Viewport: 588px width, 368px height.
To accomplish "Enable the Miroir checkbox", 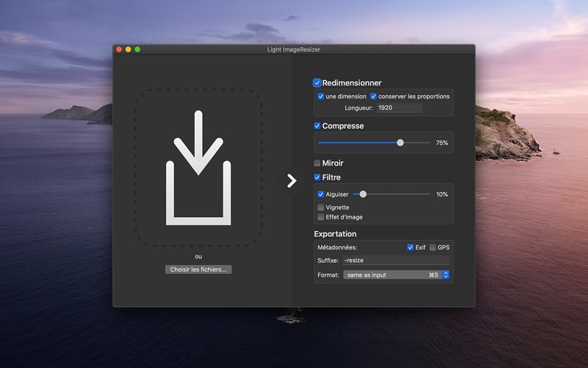I will (x=318, y=163).
